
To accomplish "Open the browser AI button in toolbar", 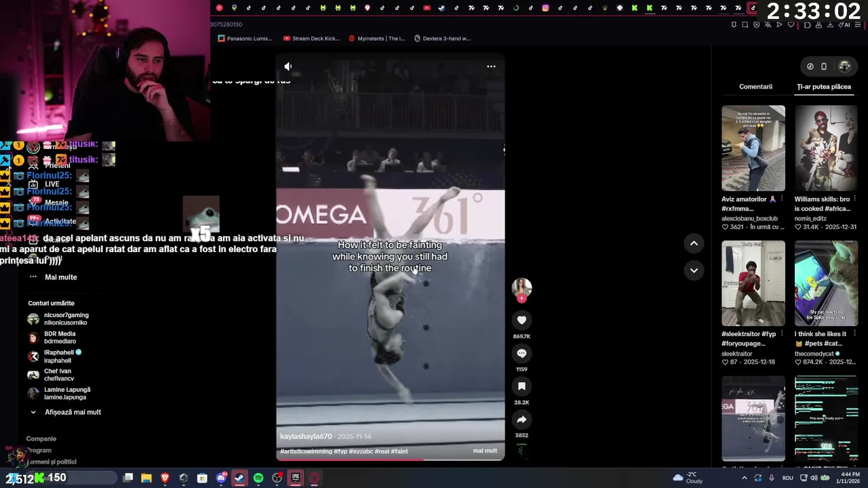I will [846, 25].
